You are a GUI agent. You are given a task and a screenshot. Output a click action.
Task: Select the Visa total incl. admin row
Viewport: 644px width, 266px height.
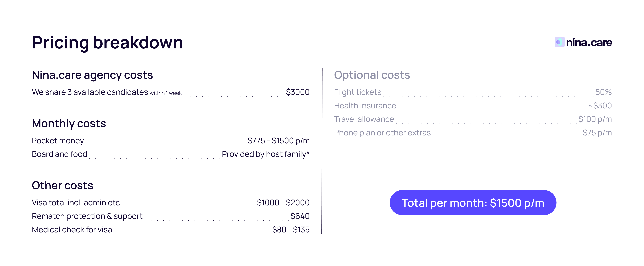77,203
